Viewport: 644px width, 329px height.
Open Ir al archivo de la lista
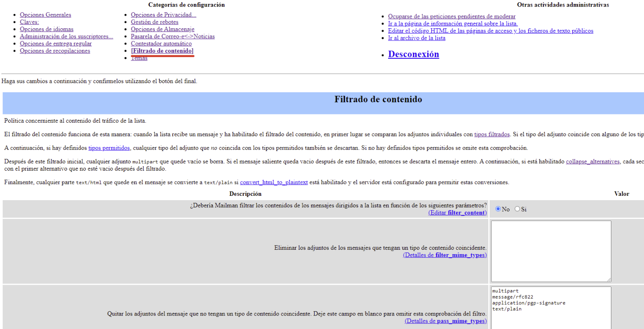(x=417, y=38)
